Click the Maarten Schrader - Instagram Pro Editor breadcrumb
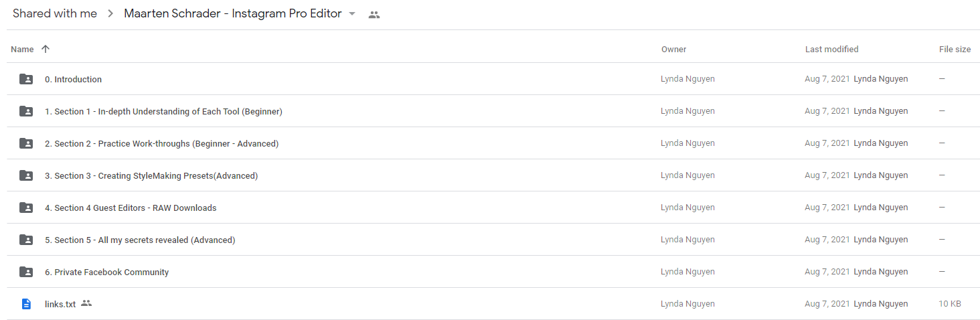The width and height of the screenshot is (980, 320). click(233, 14)
